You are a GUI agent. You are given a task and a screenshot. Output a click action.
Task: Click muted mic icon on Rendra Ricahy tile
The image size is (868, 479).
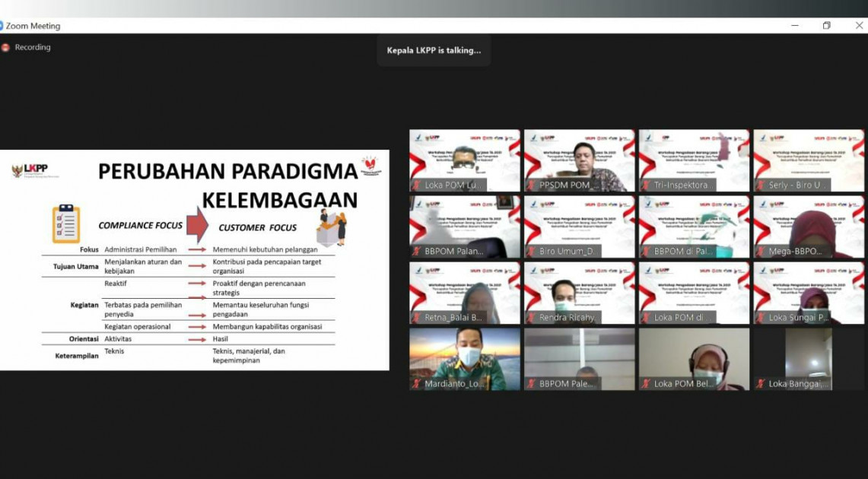point(531,318)
